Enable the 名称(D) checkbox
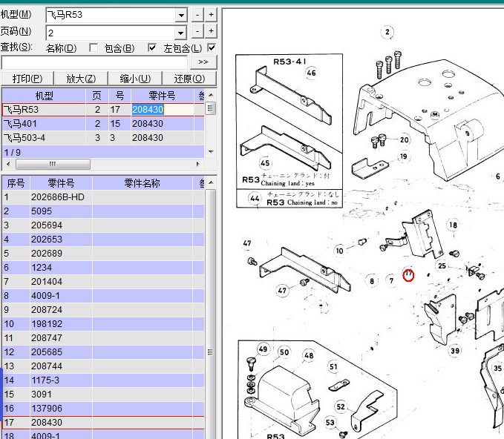This screenshot has width=504, height=439. (94, 48)
